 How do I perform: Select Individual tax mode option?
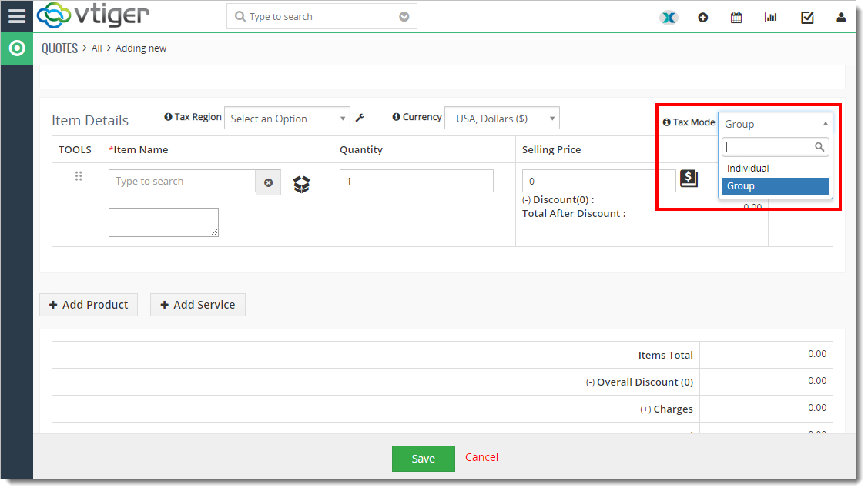775,168
